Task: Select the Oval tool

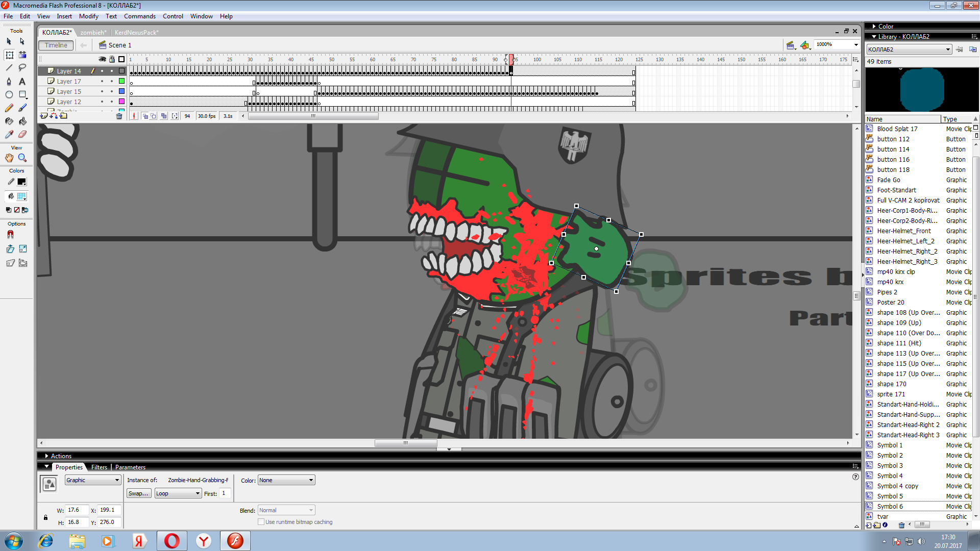Action: (9, 94)
